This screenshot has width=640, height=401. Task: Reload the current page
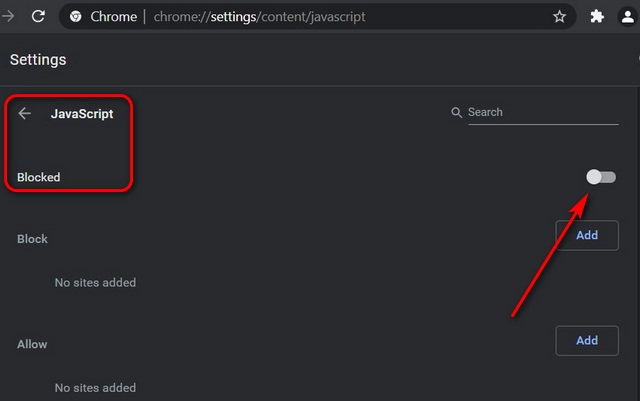38,16
